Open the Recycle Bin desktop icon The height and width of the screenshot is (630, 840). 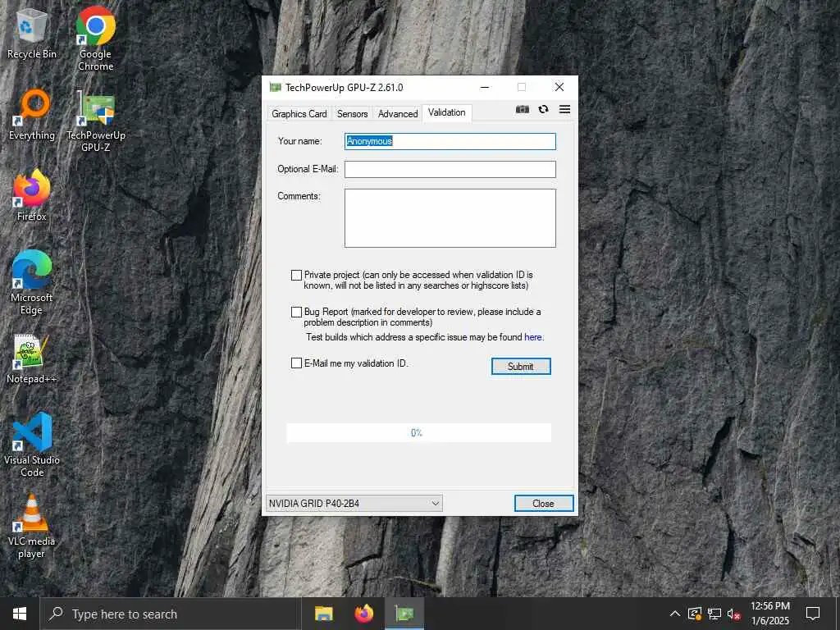[32, 34]
